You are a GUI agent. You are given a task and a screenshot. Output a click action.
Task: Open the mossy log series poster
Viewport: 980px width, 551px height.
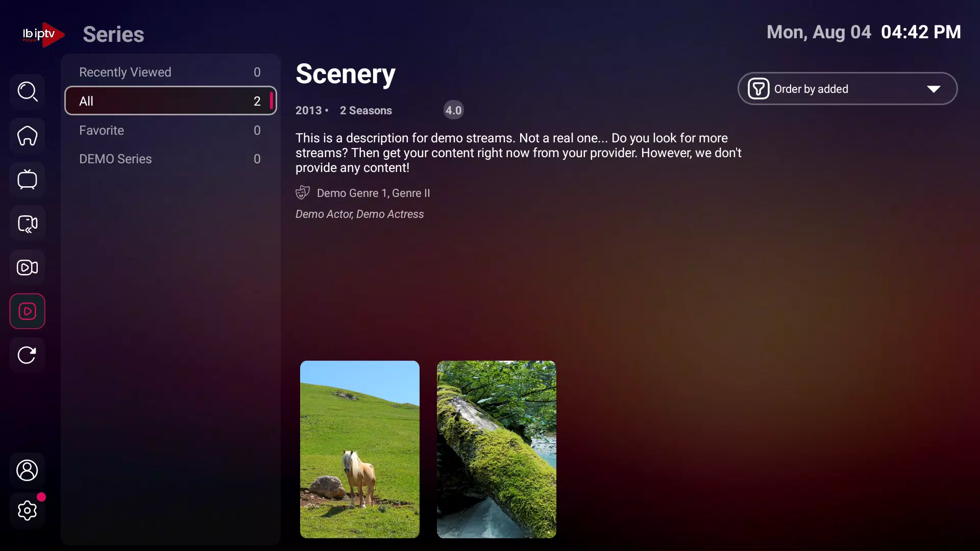(x=497, y=449)
